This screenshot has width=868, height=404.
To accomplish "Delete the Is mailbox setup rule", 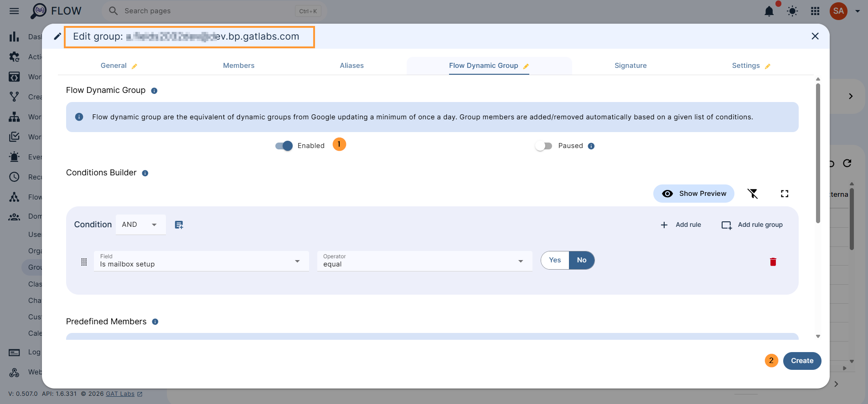I will pos(773,261).
